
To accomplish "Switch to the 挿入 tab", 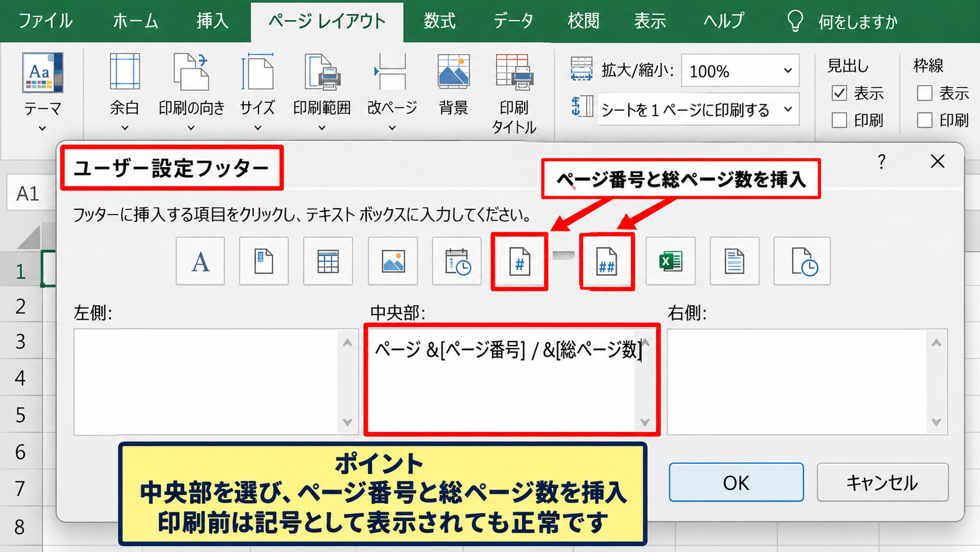I will click(x=212, y=21).
